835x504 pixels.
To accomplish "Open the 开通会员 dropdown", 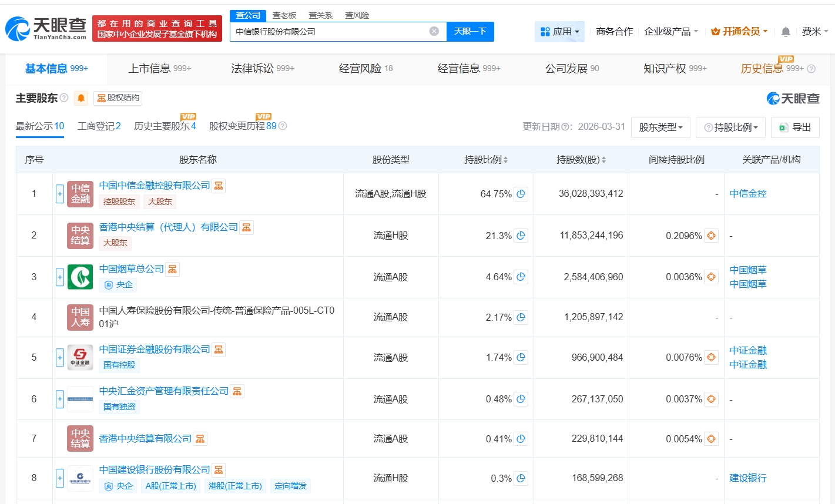I will 739,32.
